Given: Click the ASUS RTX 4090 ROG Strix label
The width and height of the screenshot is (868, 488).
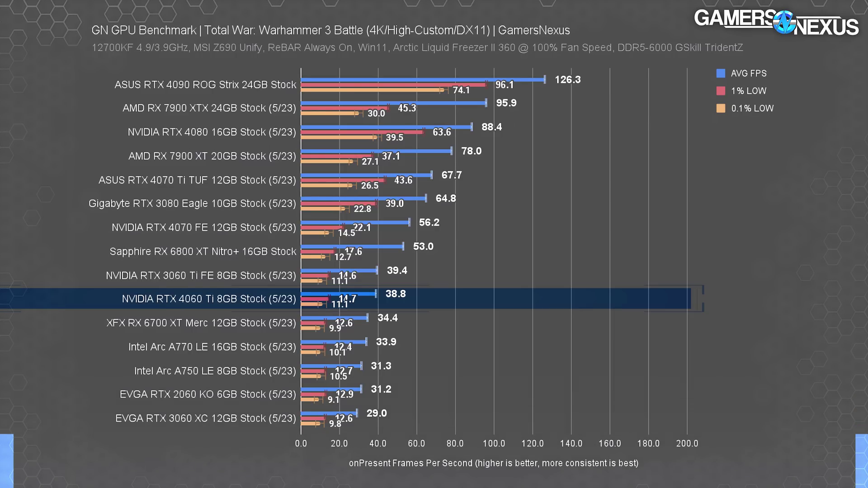Looking at the screenshot, I should pos(205,85).
